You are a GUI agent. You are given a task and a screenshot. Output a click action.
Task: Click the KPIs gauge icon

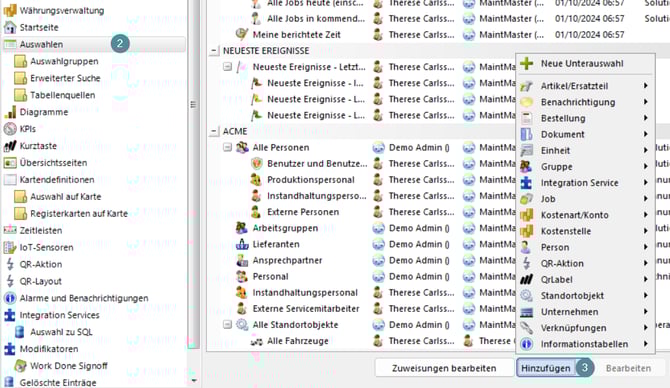(x=10, y=129)
